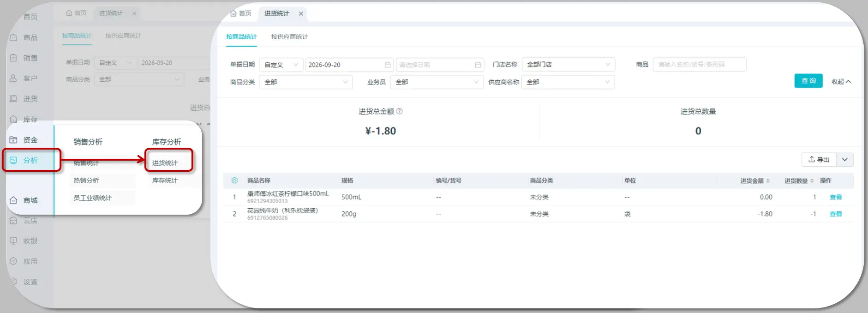
Task: Choose 库存统计 in the 库存分析 menu
Action: [165, 181]
